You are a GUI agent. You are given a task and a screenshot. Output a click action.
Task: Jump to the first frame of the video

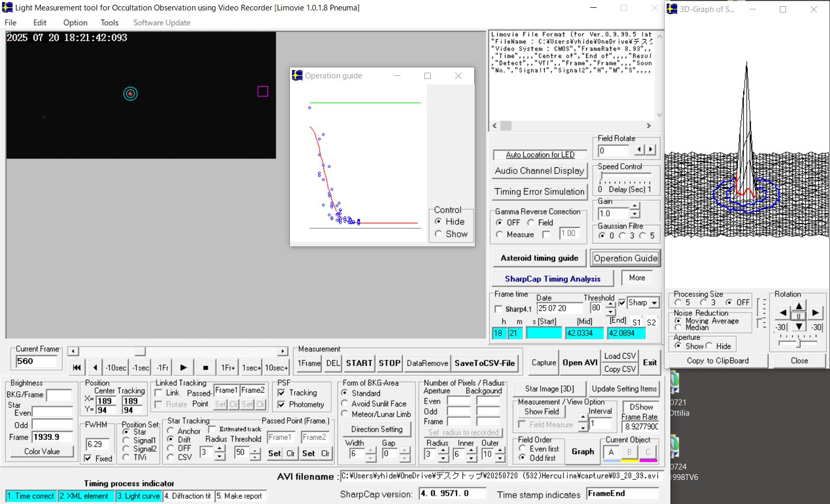(76, 368)
